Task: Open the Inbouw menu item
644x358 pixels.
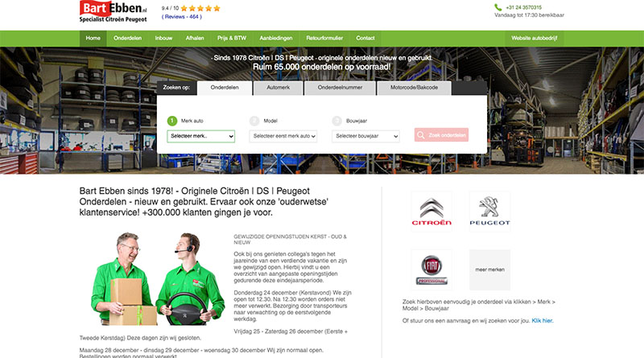Action: pyautogui.click(x=163, y=38)
